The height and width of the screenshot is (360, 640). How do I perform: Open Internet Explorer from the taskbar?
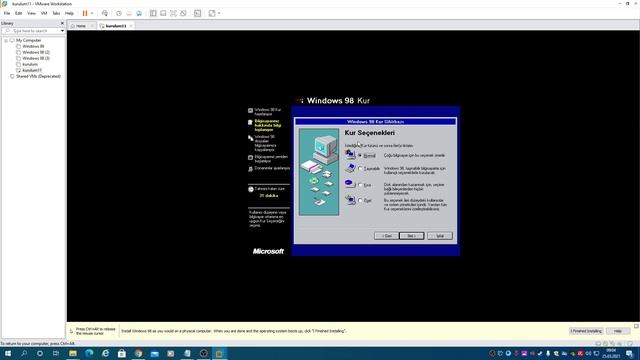(105, 353)
